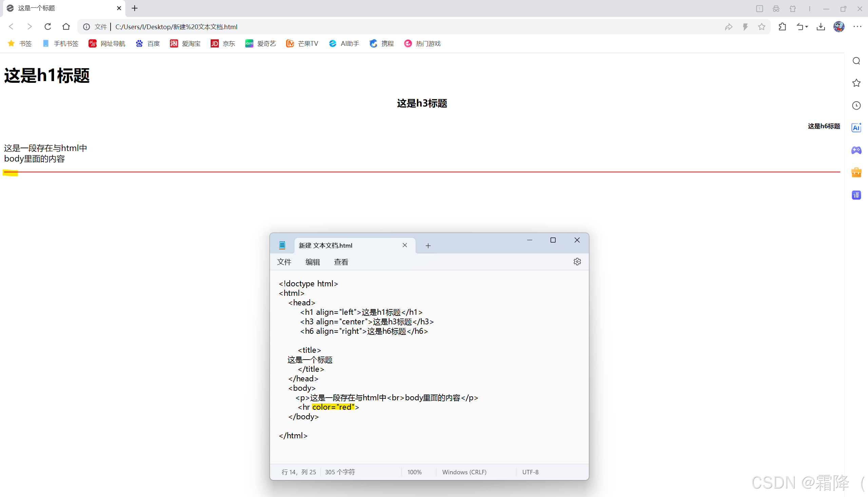The width and height of the screenshot is (868, 497).
Task: Bookmark page with address bar star
Action: click(x=761, y=26)
